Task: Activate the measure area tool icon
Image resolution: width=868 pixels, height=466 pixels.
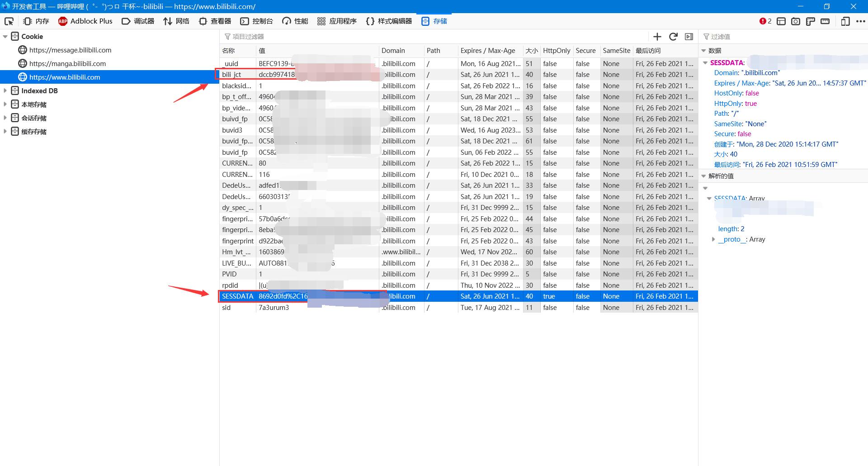Action: pos(825,21)
